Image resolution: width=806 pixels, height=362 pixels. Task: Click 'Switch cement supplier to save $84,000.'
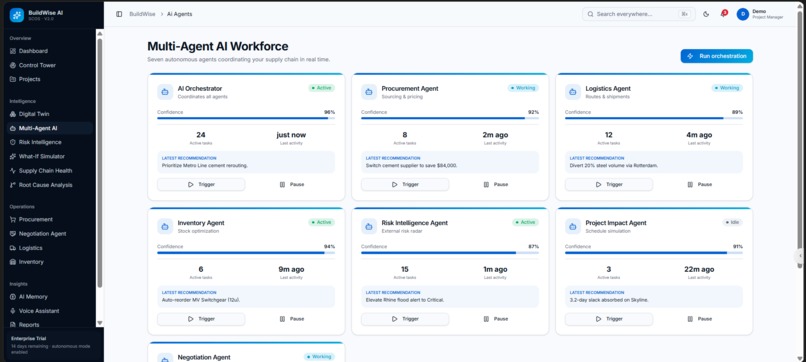[x=411, y=166]
